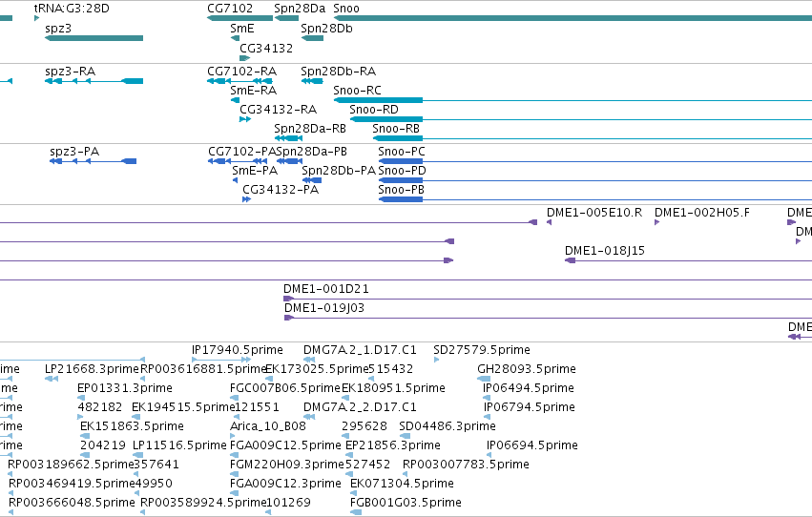Select the IP06694.5prime EST
812x517 pixels.
[x=489, y=455]
